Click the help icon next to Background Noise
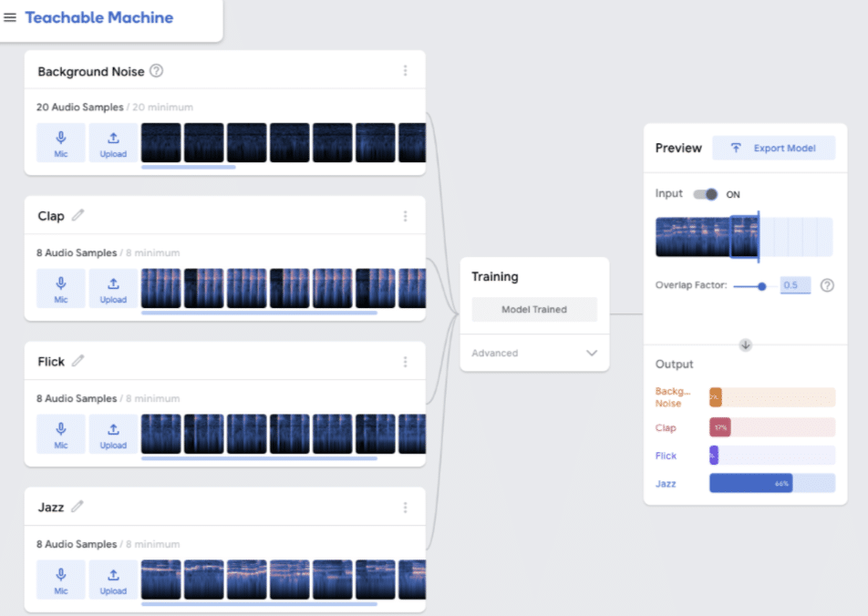The image size is (868, 616). (x=157, y=71)
